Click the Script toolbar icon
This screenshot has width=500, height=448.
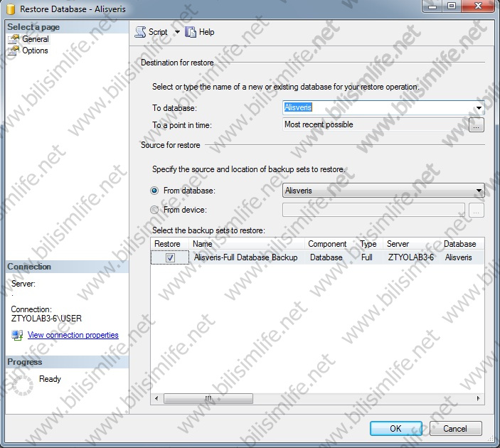pyautogui.click(x=140, y=32)
